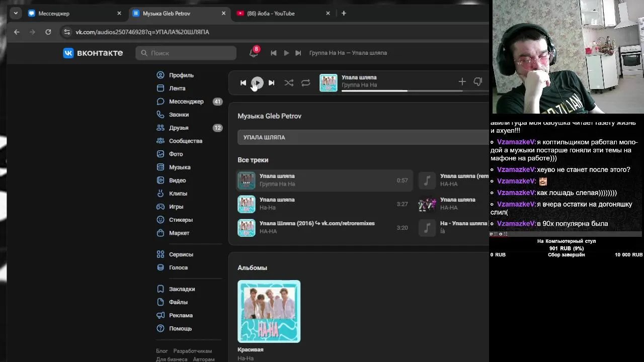Click the address bar URL
The height and width of the screenshot is (362, 644).
[x=142, y=32]
